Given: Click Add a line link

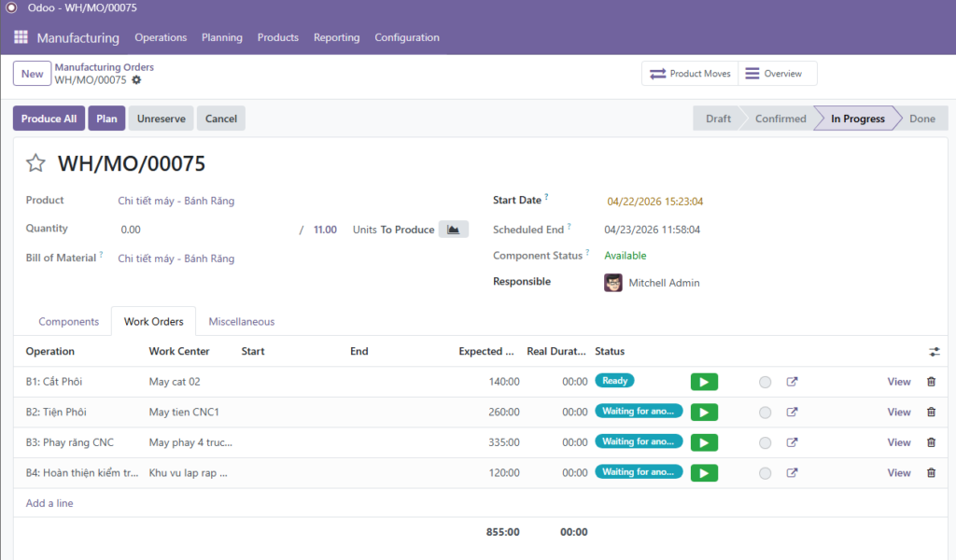Looking at the screenshot, I should coord(49,503).
